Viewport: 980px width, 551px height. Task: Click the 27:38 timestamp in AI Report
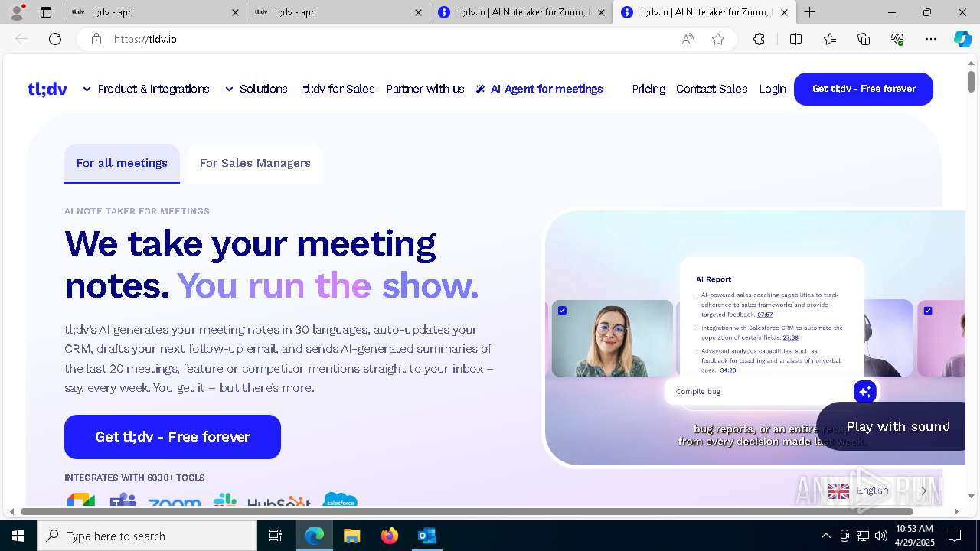point(790,337)
